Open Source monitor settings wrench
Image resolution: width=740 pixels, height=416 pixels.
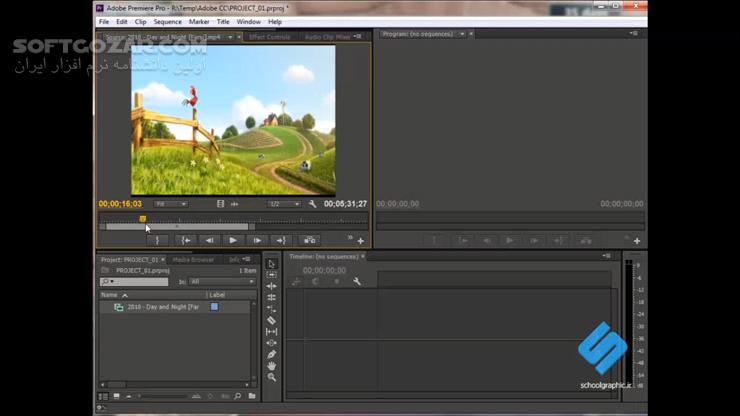[x=312, y=204]
